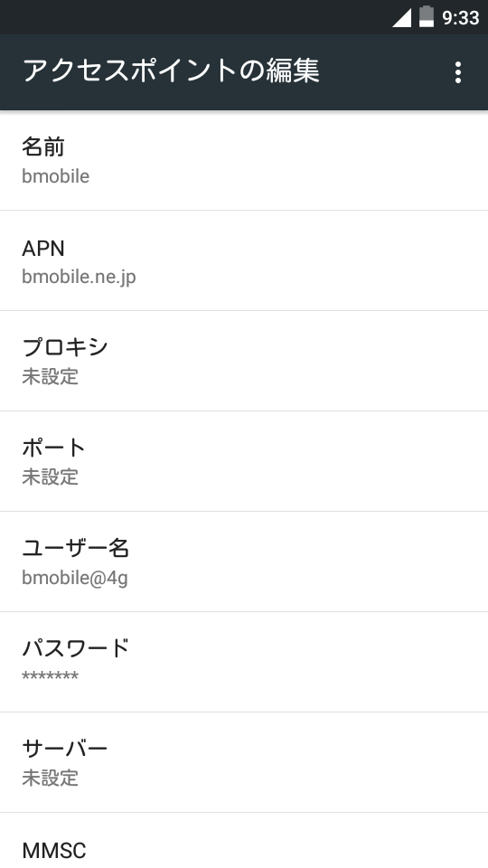
Task: Tap 未設定 under ポート
Action: 51,476
